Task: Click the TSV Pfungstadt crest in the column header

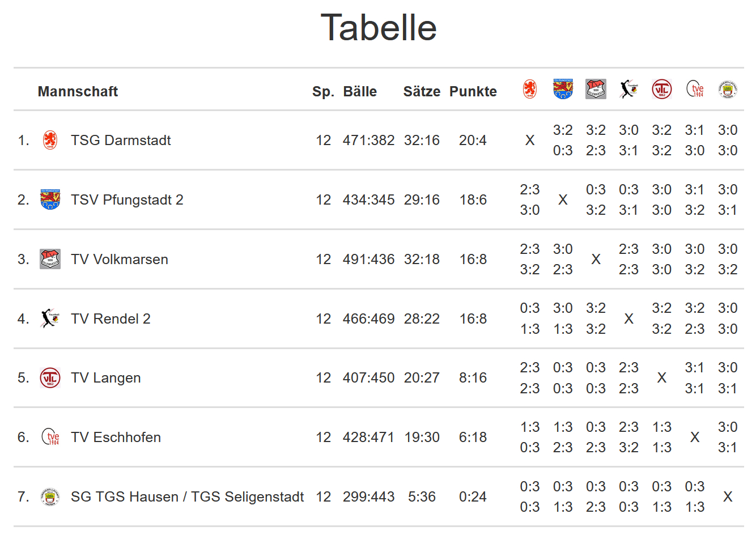Action: (x=563, y=89)
